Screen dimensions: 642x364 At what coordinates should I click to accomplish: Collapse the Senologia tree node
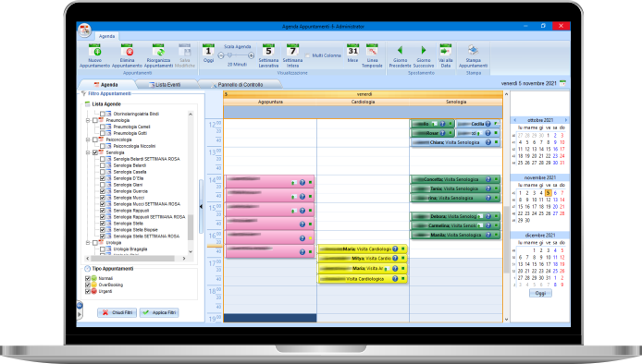[x=88, y=152]
